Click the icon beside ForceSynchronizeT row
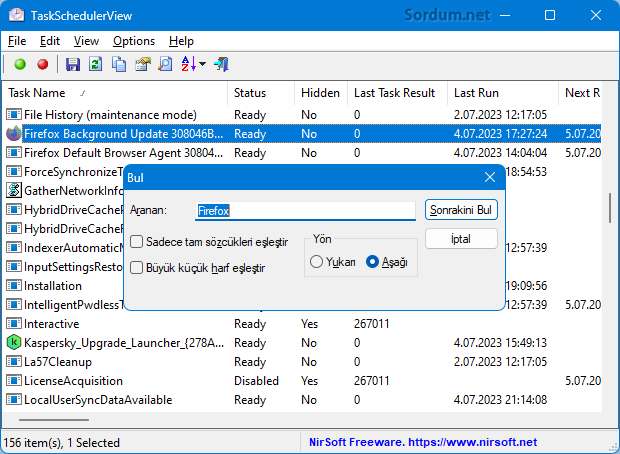The width and height of the screenshot is (620, 454). [13, 172]
